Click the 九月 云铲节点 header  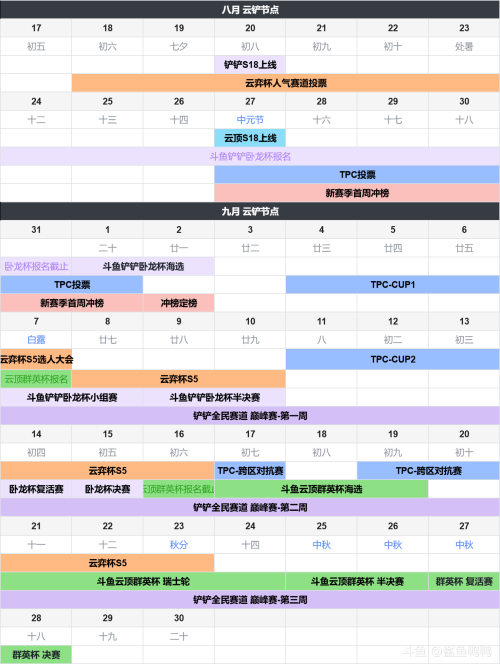(250, 211)
